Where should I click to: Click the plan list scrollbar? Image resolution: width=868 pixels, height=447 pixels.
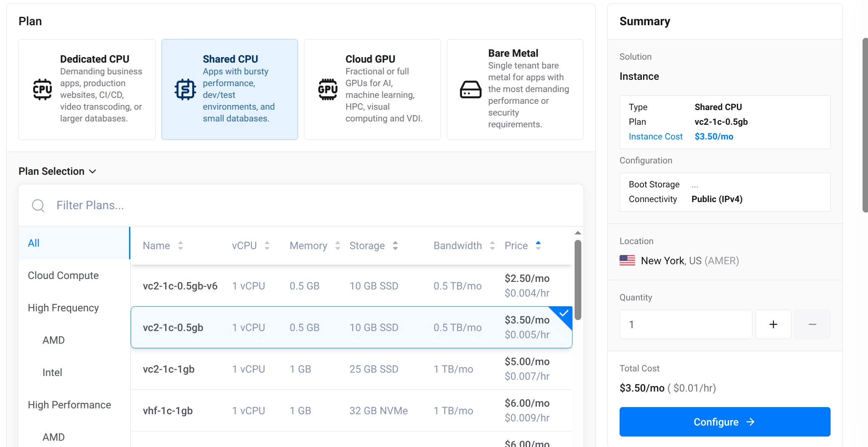point(578,280)
